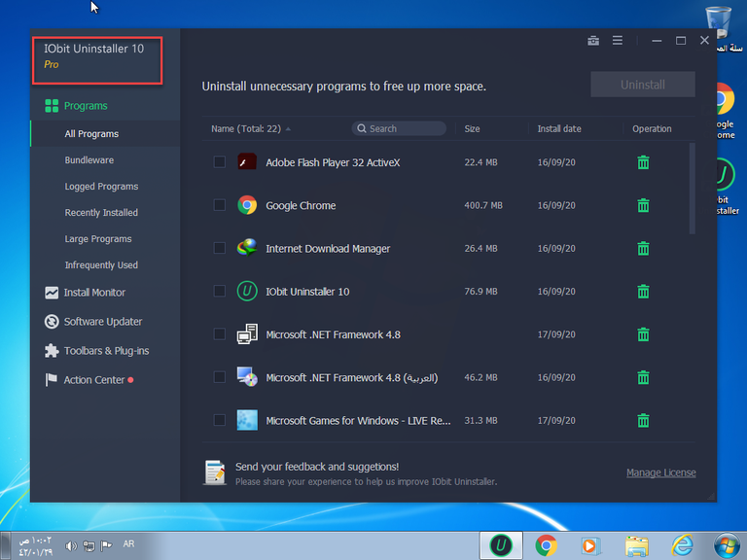Click the Internet Download Manager program icon
Screen dimensions: 747x560
pyautogui.click(x=247, y=248)
